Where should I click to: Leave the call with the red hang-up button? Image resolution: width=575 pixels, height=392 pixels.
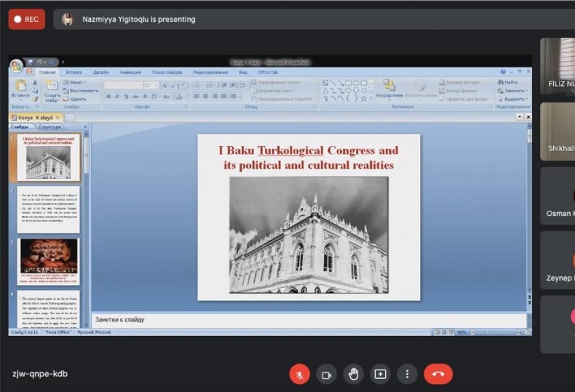point(438,375)
